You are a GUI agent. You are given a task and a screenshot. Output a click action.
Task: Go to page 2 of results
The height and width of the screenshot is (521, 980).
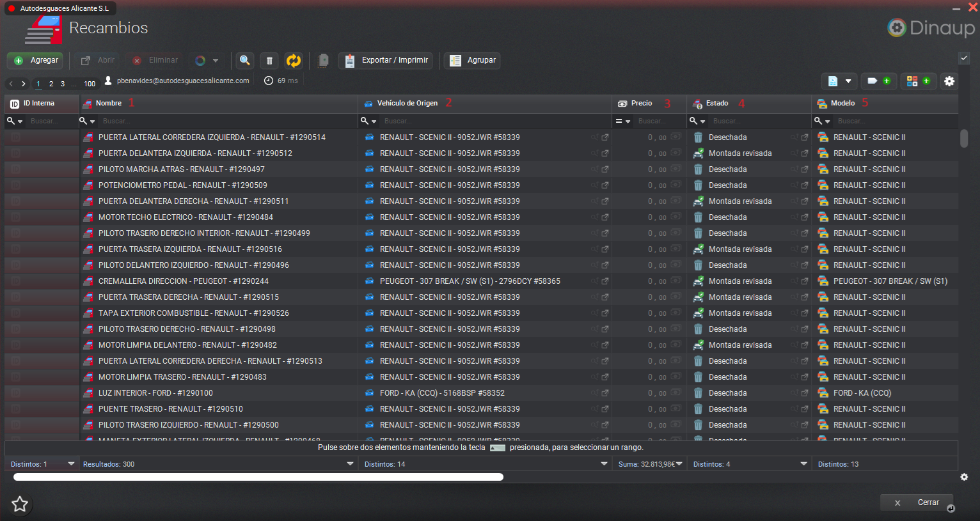(51, 84)
